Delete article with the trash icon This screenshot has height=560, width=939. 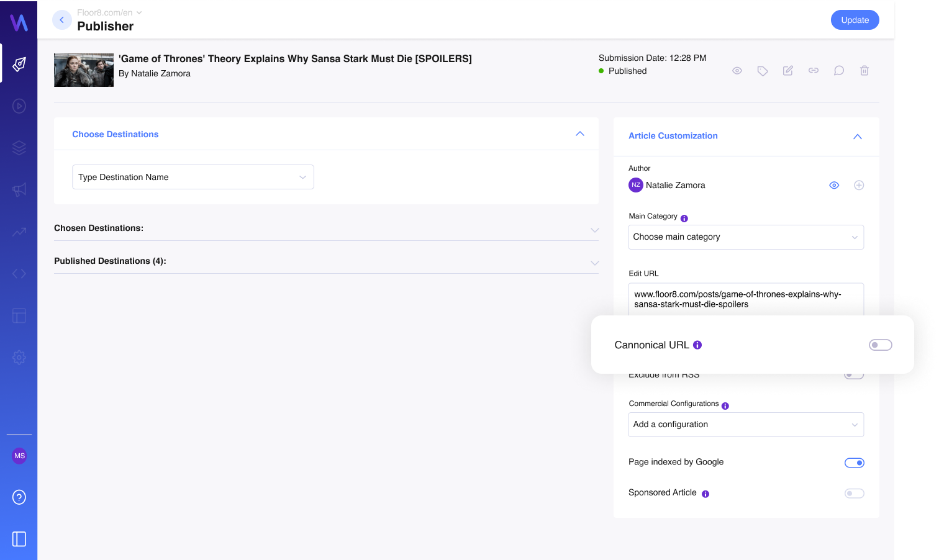point(864,71)
